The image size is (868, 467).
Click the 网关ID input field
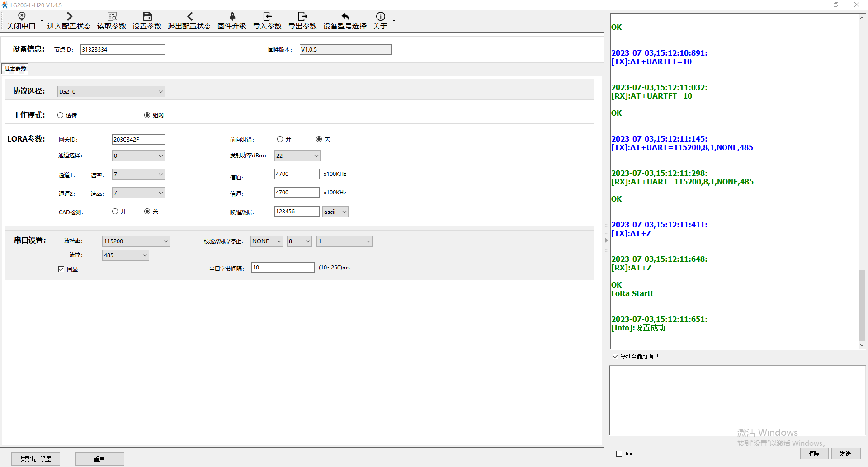pos(138,140)
